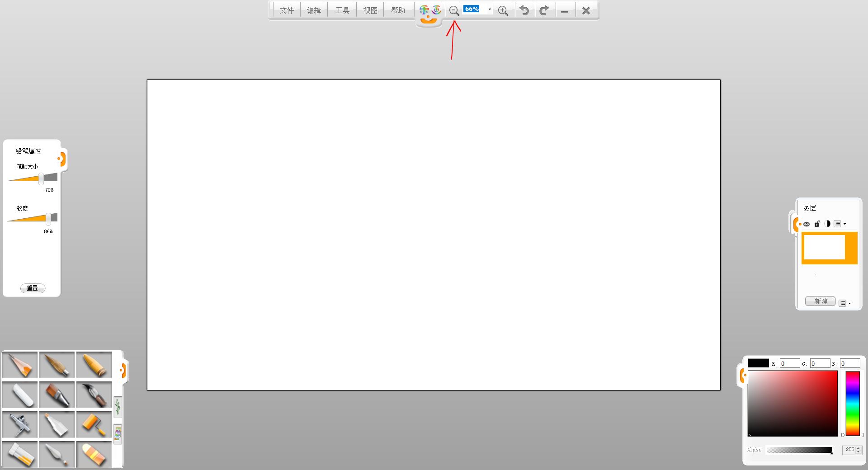Select the palette knife tool
Viewport: 868px width, 470px height.
tap(57, 454)
